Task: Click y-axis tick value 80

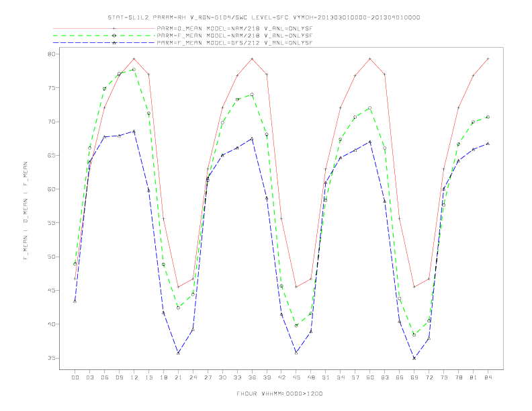Action: pos(51,54)
